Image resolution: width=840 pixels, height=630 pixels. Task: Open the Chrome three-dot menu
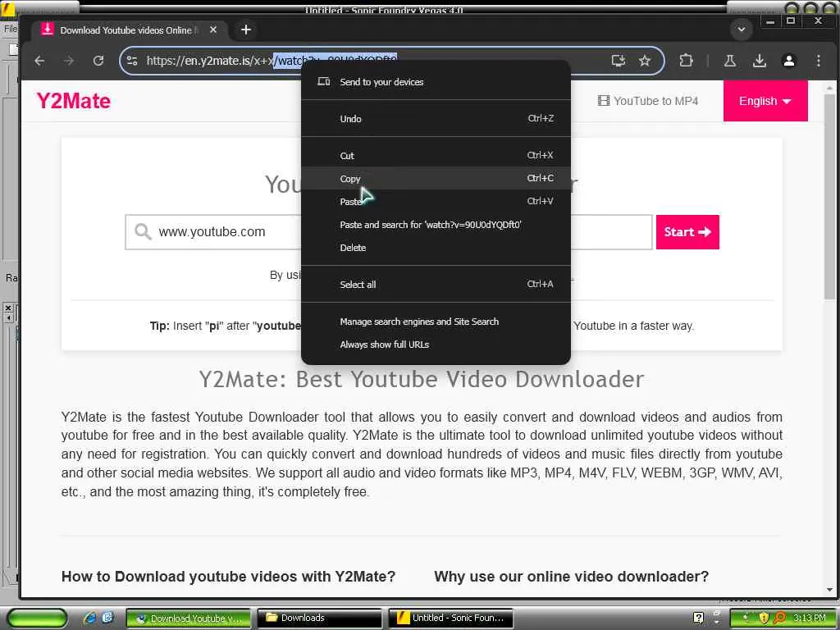coord(818,61)
